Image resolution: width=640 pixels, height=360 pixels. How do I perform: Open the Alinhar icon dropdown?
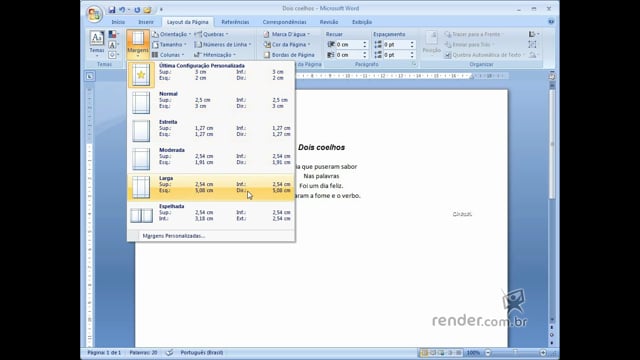tap(533, 34)
